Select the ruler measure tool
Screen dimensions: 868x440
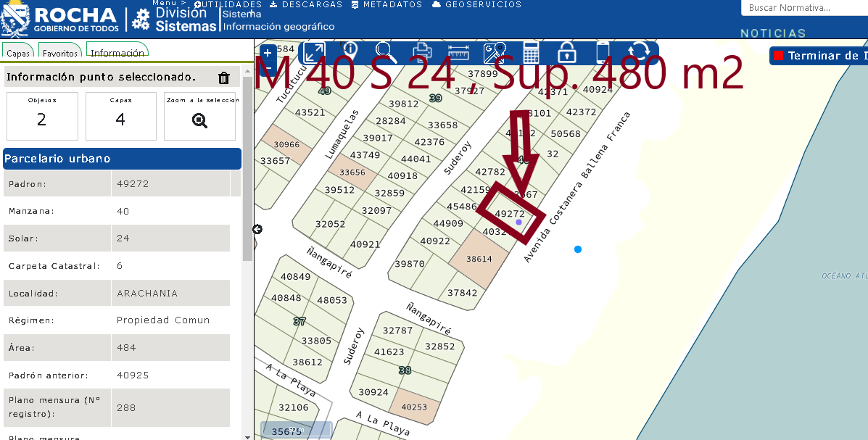459,53
